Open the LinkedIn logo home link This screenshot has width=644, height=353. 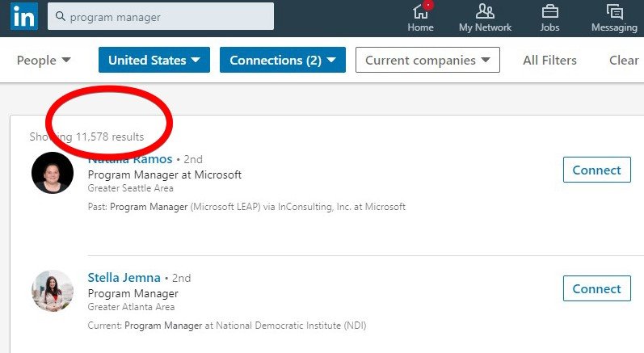[x=24, y=16]
